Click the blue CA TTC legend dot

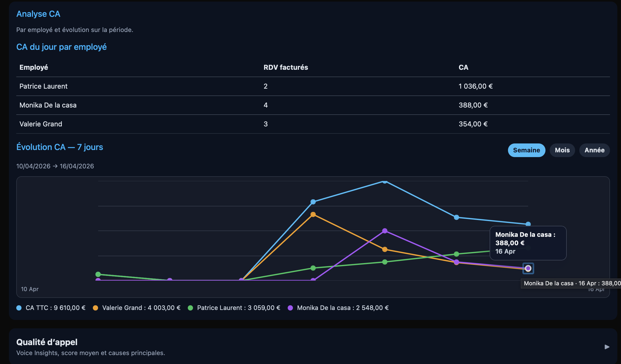click(x=19, y=308)
